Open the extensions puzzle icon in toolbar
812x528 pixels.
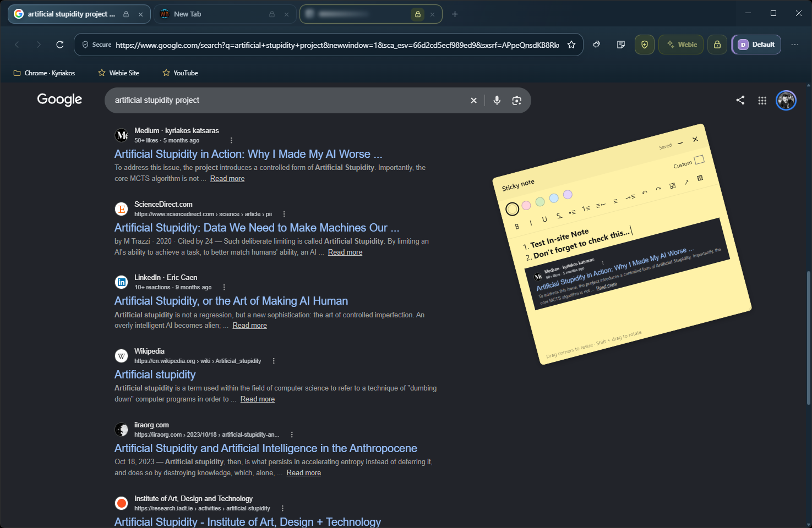click(x=597, y=45)
